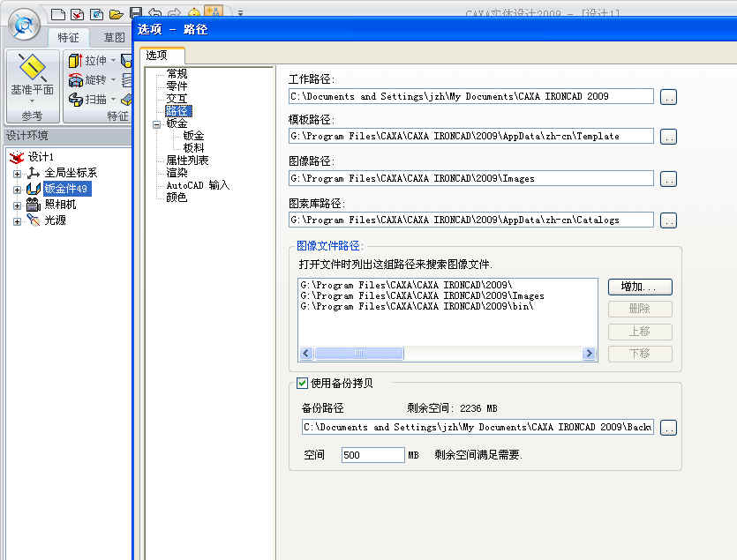Select 板料 in options tree
The width and height of the screenshot is (737, 560).
193,148
